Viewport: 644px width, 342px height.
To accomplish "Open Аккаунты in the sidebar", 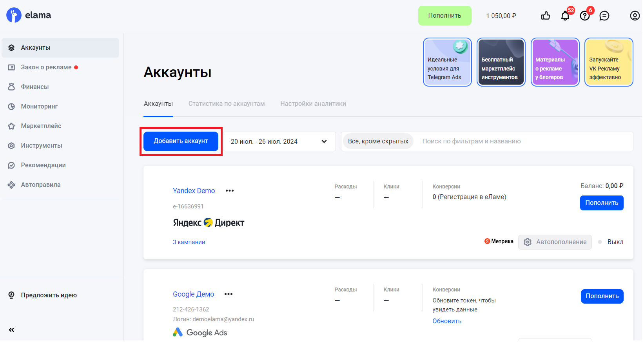I will pos(60,48).
